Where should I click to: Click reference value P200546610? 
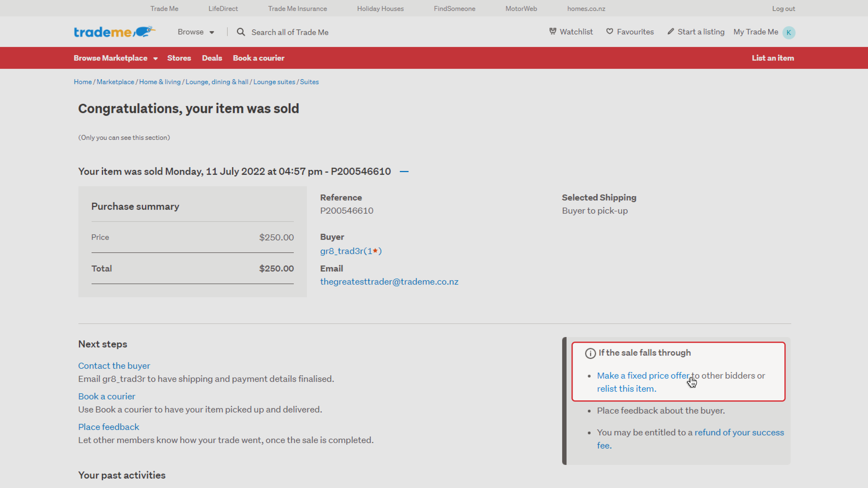(346, 211)
